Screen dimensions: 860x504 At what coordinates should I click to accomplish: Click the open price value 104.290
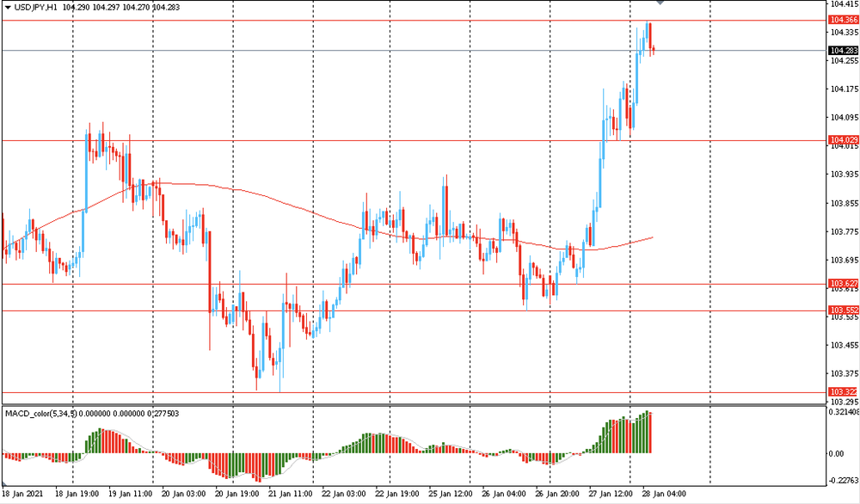click(x=77, y=7)
